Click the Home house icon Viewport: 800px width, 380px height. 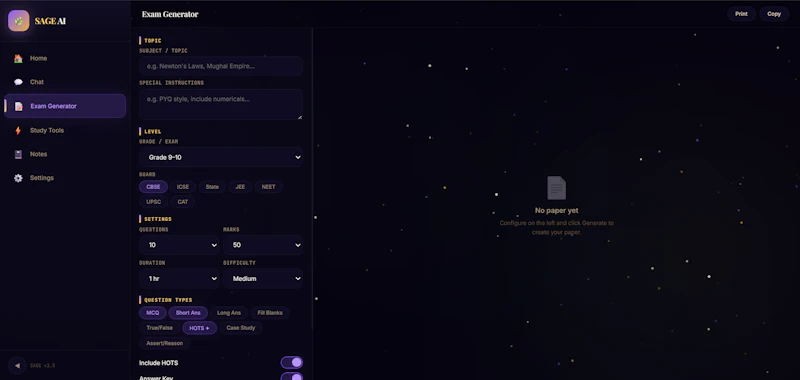point(18,59)
